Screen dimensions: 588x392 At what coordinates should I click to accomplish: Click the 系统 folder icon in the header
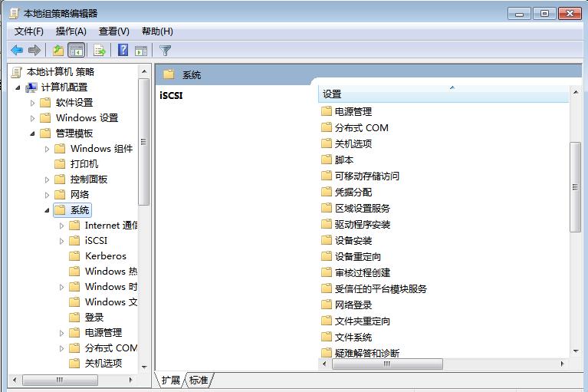[169, 74]
